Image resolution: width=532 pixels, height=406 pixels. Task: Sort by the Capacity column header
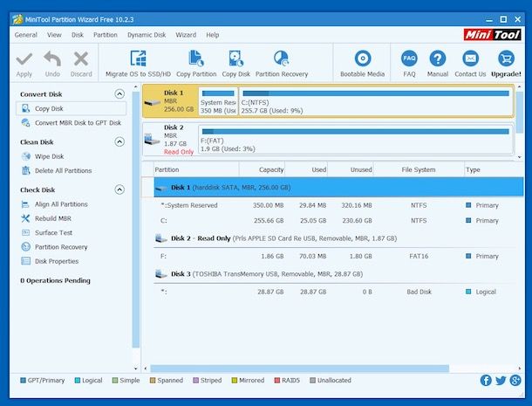pos(262,169)
